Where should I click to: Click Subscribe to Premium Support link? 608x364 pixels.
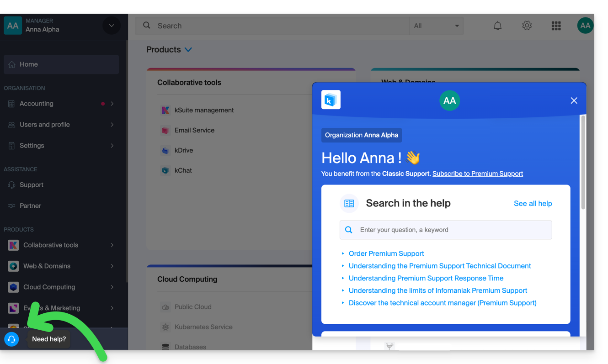[x=477, y=174]
